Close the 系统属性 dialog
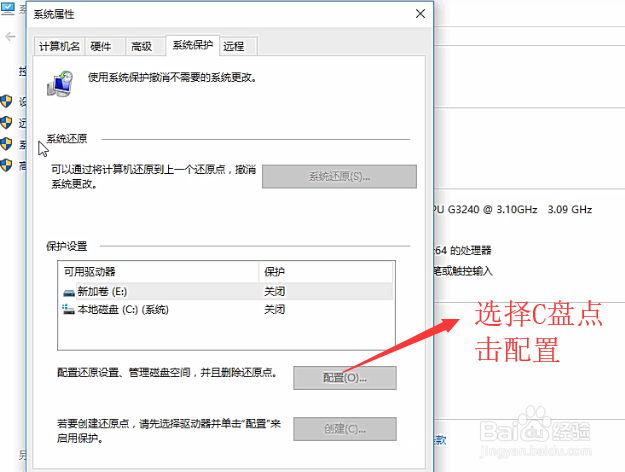 [x=420, y=14]
